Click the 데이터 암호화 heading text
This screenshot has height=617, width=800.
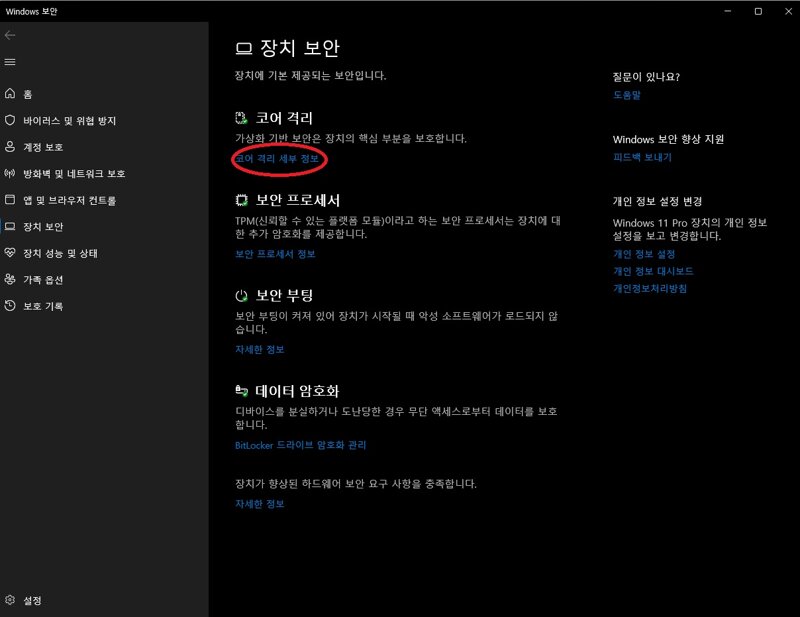[x=297, y=391]
